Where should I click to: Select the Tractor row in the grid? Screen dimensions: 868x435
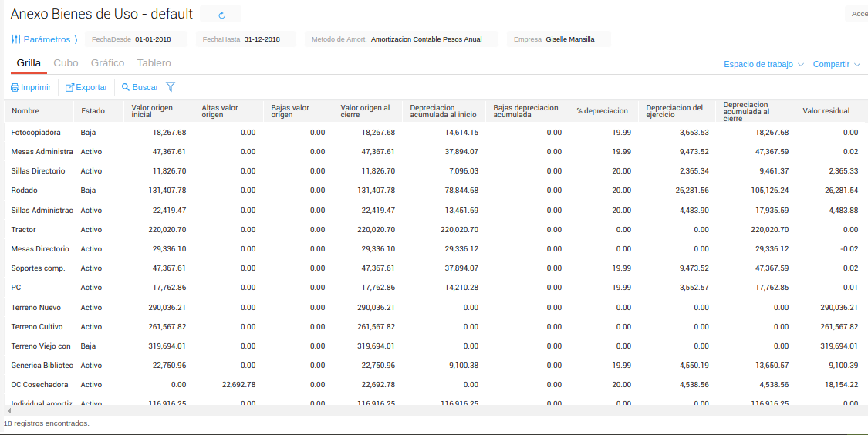click(24, 230)
